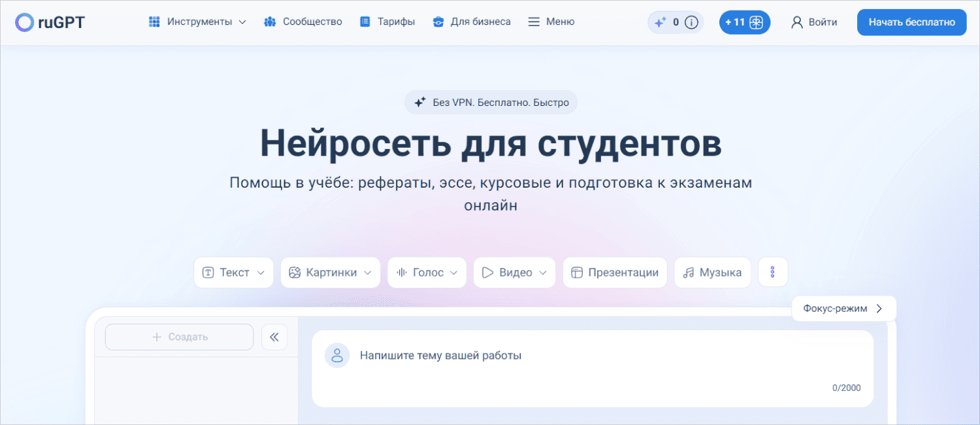980x425 pixels.
Task: Click the three-dots more tools icon
Action: (773, 273)
